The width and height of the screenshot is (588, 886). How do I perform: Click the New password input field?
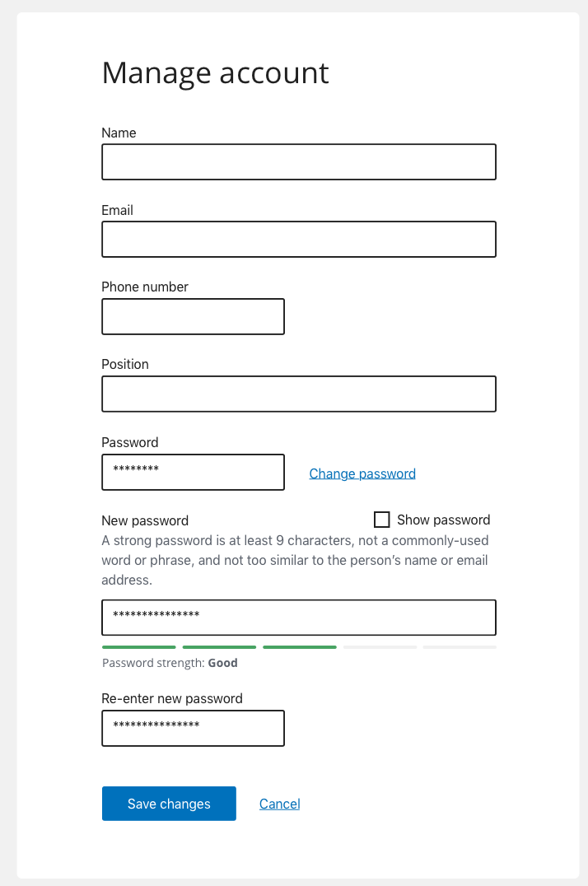tap(298, 617)
